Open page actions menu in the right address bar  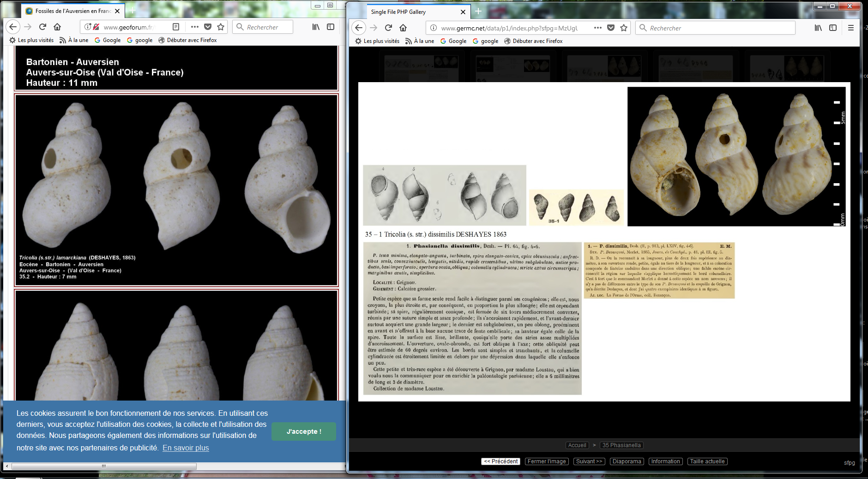tap(597, 28)
